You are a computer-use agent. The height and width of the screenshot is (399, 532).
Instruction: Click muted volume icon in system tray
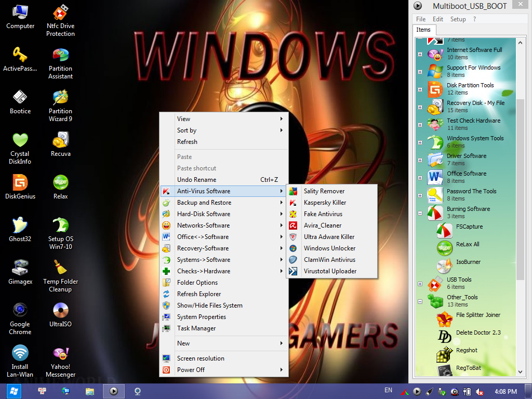[480, 392]
